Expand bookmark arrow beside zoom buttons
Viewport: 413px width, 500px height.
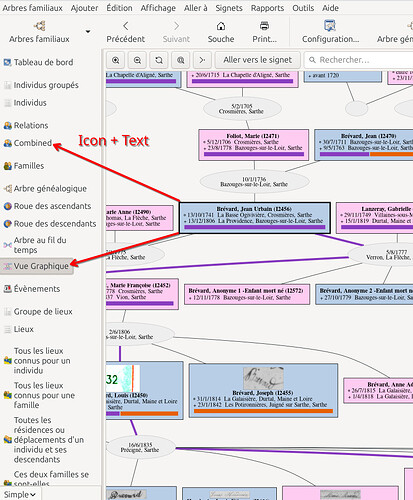[202, 60]
